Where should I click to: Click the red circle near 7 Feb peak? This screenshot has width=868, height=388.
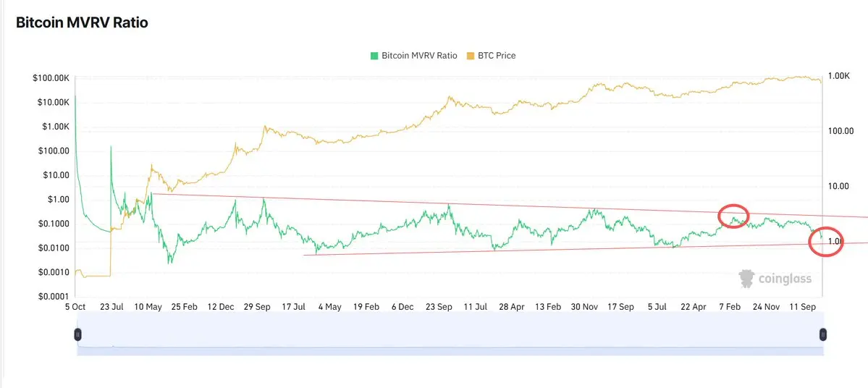tap(733, 216)
